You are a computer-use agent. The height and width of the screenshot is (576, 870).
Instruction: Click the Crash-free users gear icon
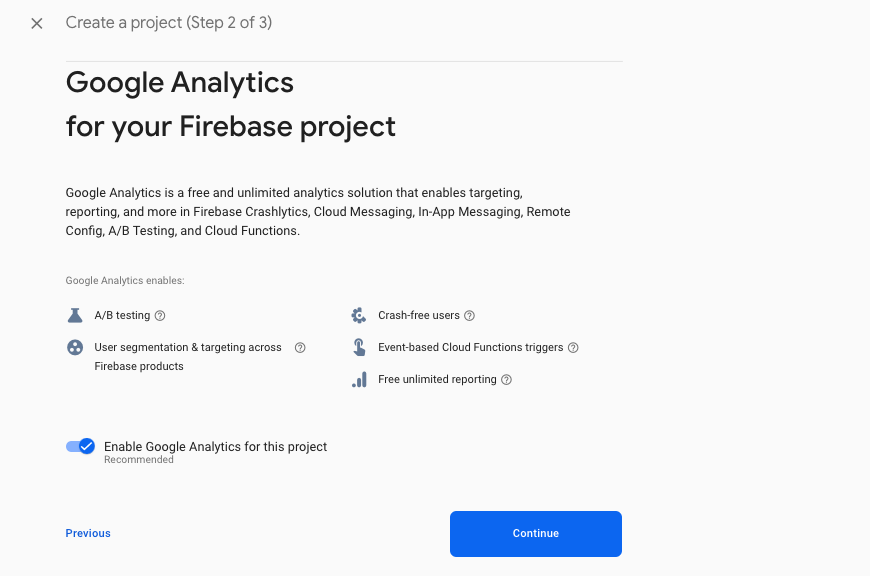tap(359, 315)
